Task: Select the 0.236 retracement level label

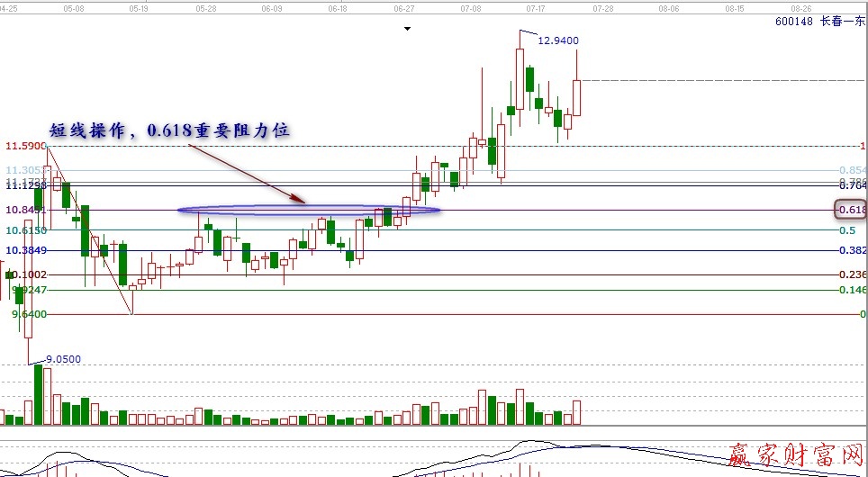Action: (x=851, y=274)
